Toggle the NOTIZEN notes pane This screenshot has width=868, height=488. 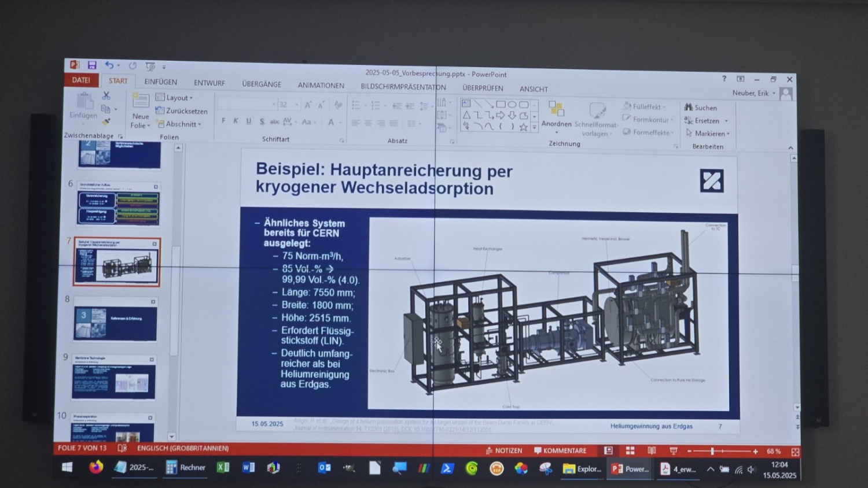[504, 450]
